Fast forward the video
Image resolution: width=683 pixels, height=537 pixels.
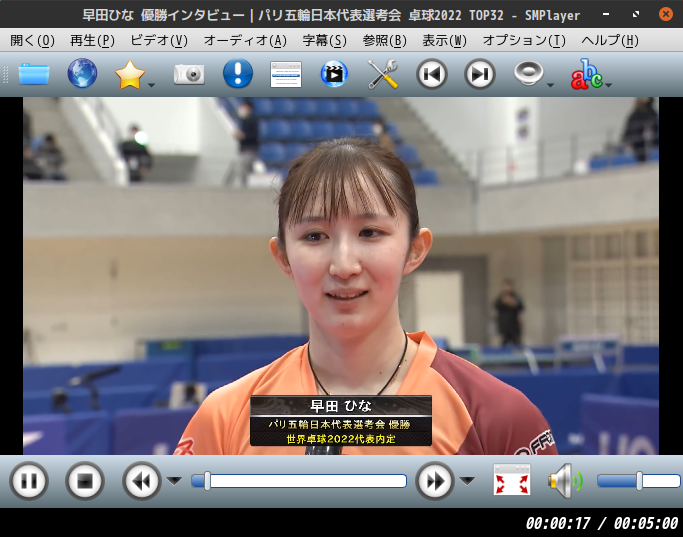click(x=435, y=481)
